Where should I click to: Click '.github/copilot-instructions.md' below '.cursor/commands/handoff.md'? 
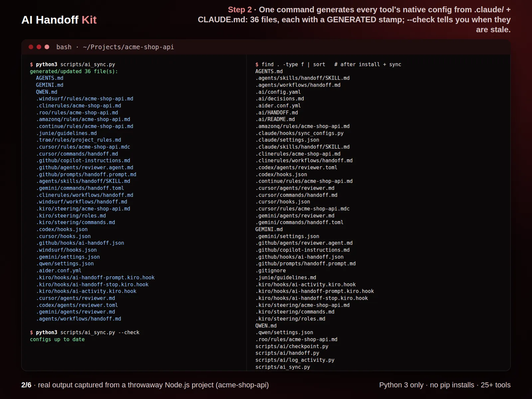[x=83, y=161]
